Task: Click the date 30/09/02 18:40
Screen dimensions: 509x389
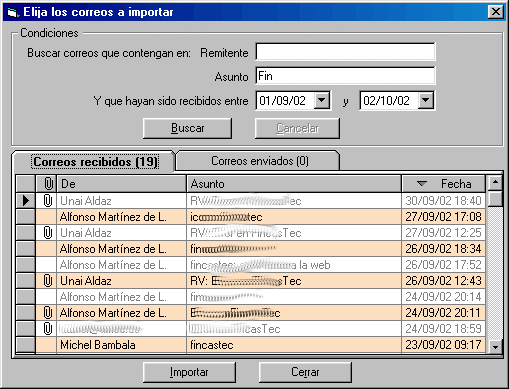Action: (443, 201)
